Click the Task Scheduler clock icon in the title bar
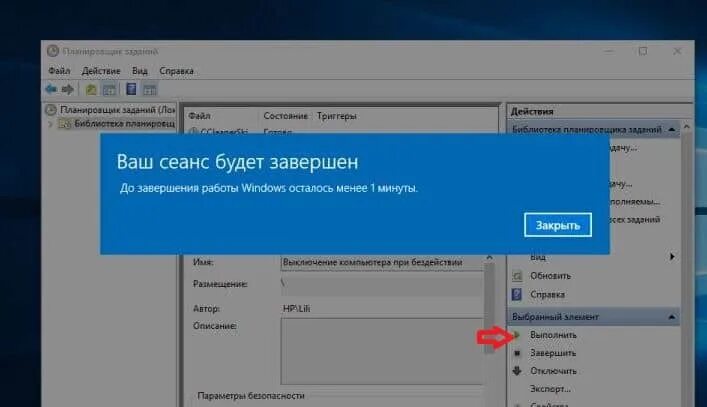 click(x=53, y=51)
